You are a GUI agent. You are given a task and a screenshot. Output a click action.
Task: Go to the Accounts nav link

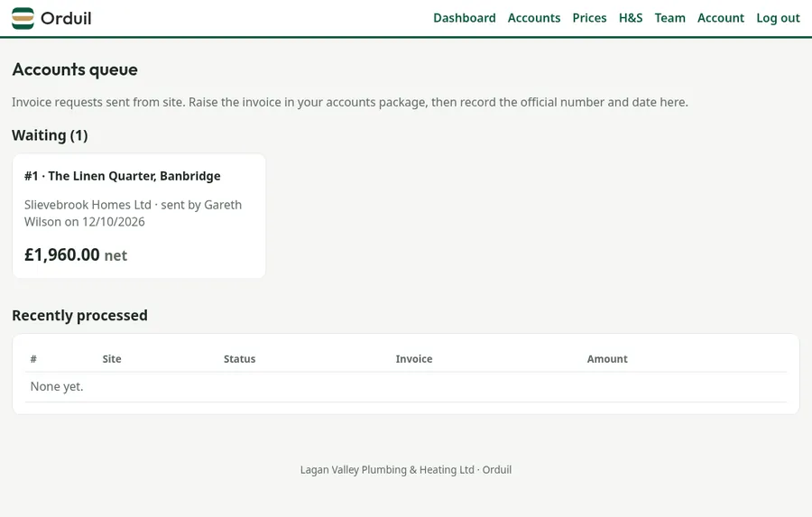[534, 18]
